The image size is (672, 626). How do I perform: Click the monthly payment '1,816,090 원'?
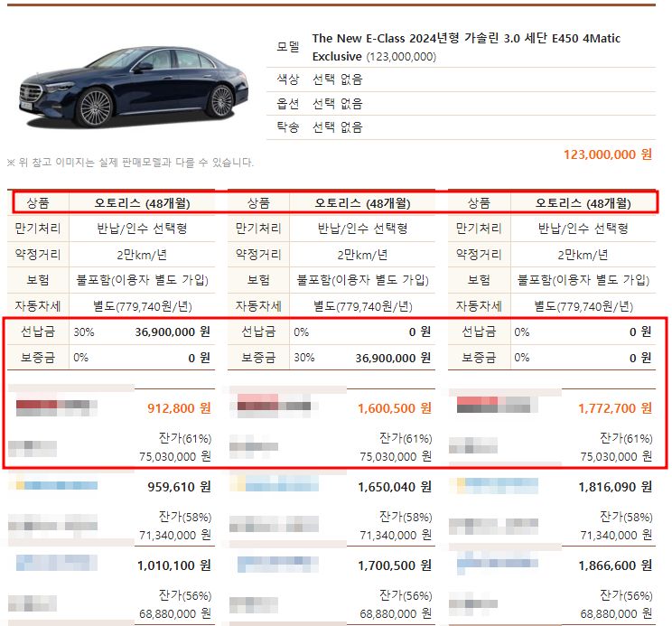click(x=615, y=487)
